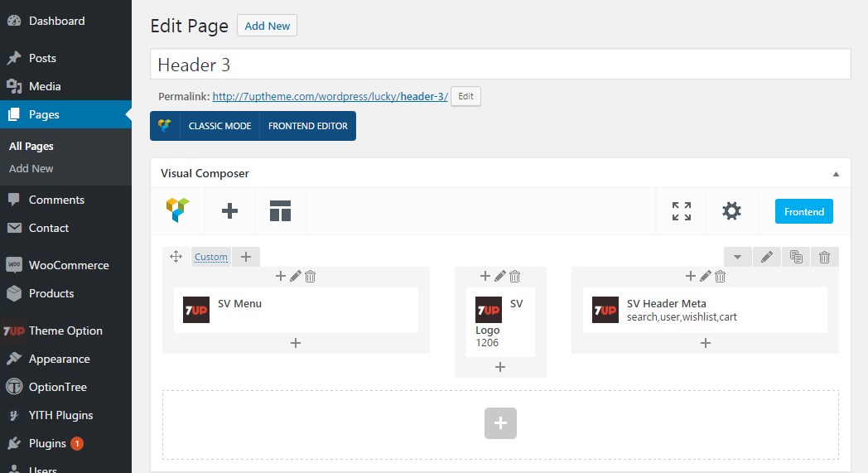Open WooCommerce in the sidebar menu
The width and height of the screenshot is (868, 473).
click(68, 265)
